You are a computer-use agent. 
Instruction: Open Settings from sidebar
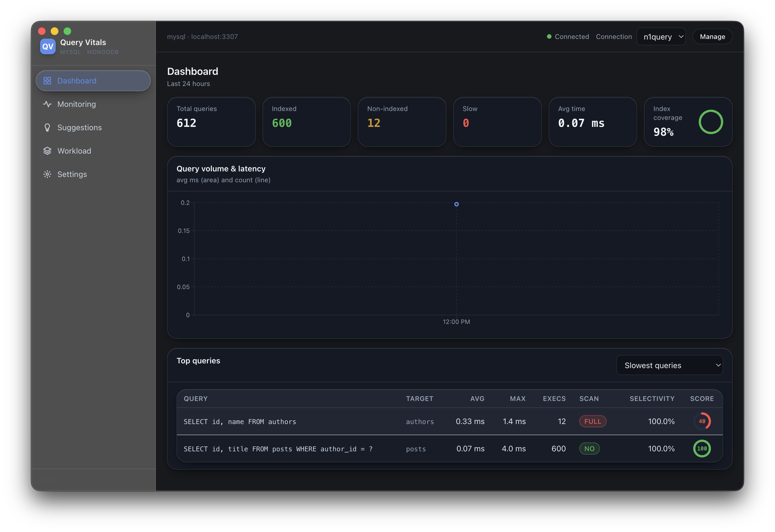tap(93, 174)
